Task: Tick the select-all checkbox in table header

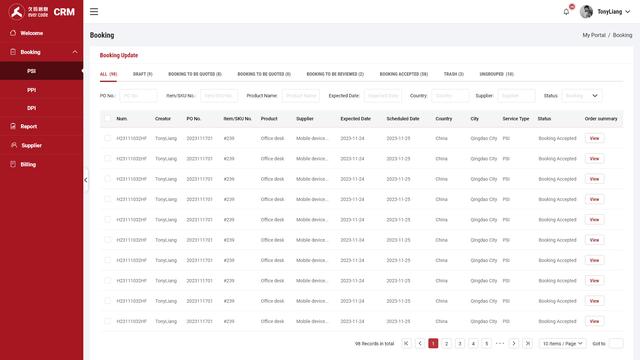Action: [x=107, y=118]
